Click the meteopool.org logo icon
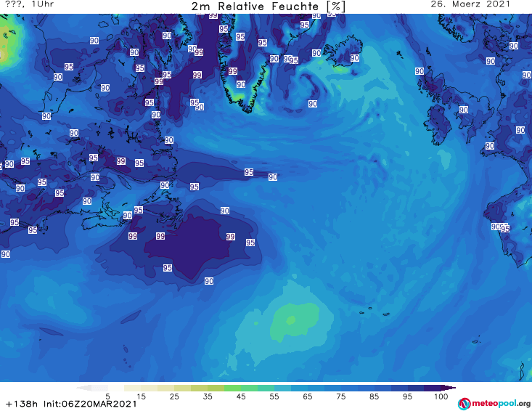532x411 pixels. click(x=464, y=404)
